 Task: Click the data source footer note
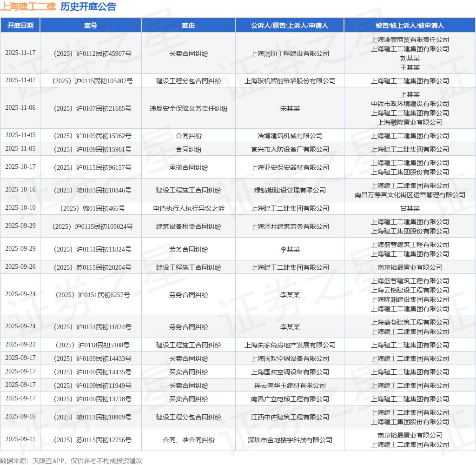(x=71, y=460)
